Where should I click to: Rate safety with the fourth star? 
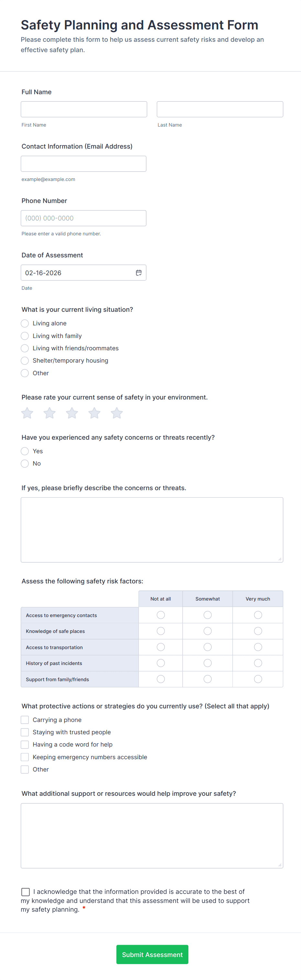tap(95, 413)
